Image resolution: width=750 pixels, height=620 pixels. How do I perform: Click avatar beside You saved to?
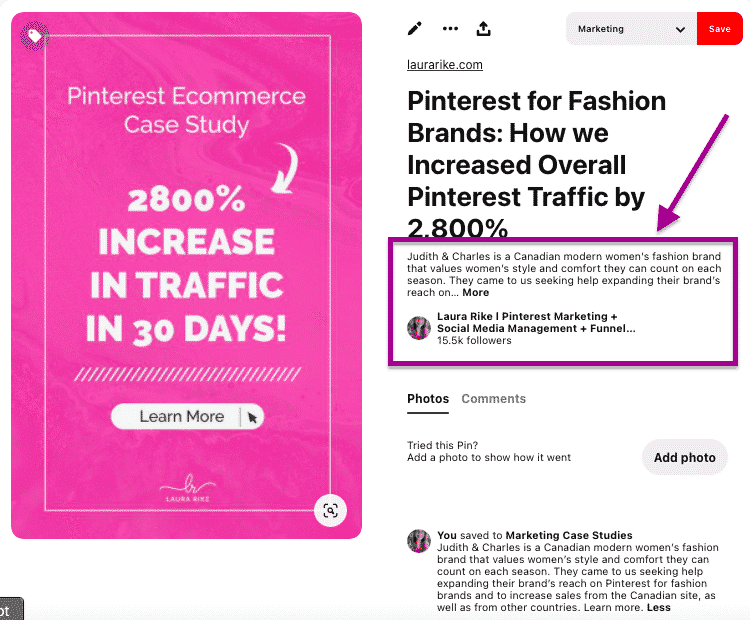419,541
